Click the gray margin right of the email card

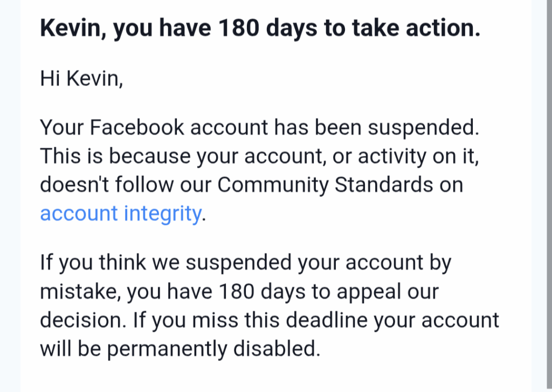point(541,194)
